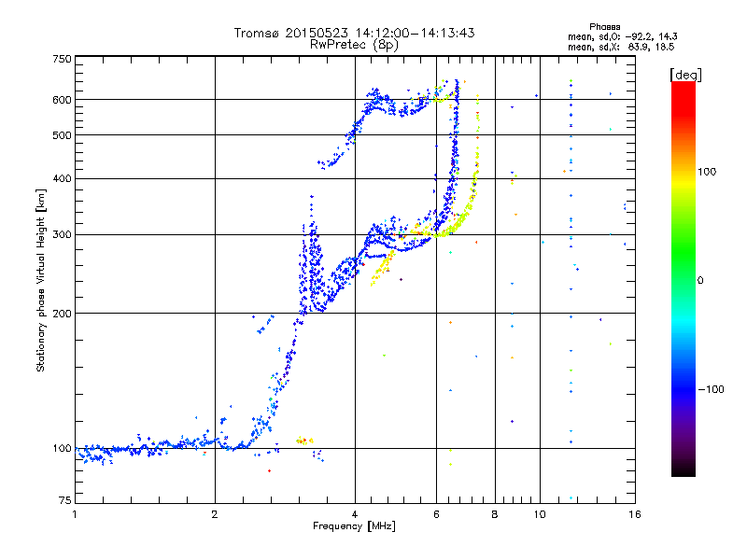Click the 300 km height axis label
Screen dimensions: 747x560
[62, 234]
